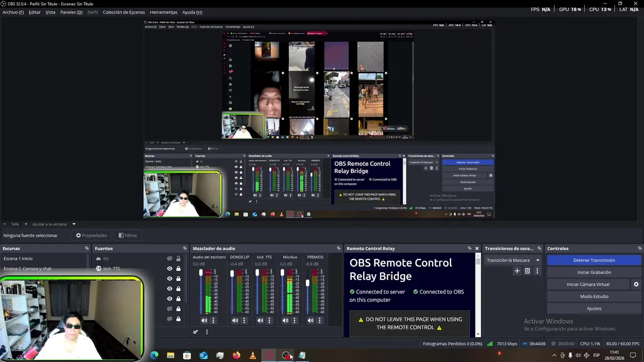
Task: Click the green connection strength icon
Action: coord(490,344)
